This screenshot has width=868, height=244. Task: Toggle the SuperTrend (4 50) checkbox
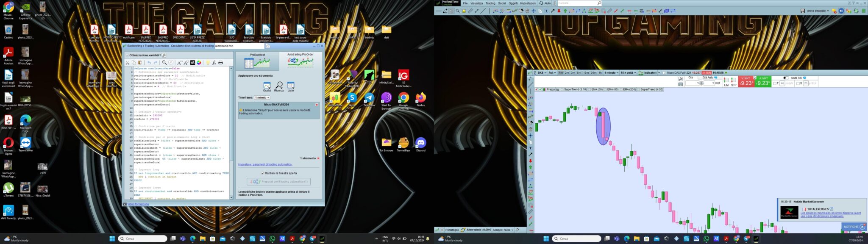[638, 89]
